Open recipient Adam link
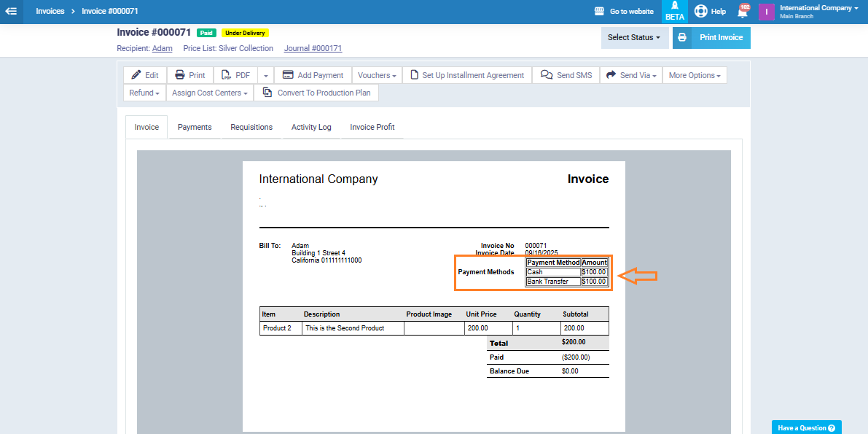 [162, 49]
